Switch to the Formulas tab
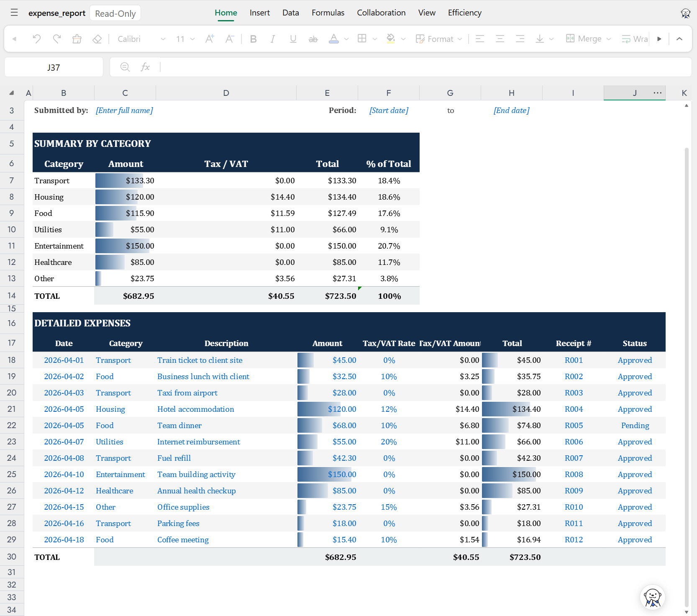The image size is (697, 616). (x=328, y=13)
